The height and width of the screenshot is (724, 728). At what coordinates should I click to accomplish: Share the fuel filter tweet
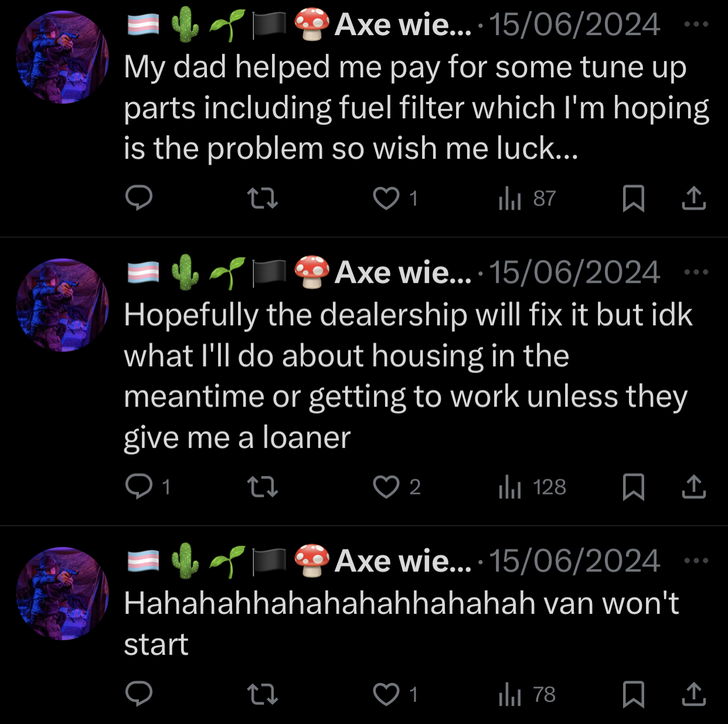pyautogui.click(x=694, y=198)
